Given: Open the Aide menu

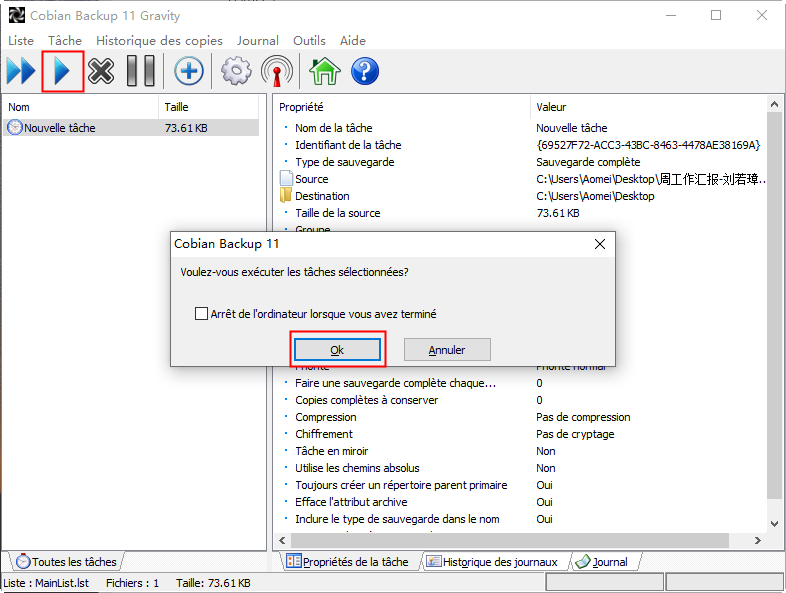Looking at the screenshot, I should (353, 41).
